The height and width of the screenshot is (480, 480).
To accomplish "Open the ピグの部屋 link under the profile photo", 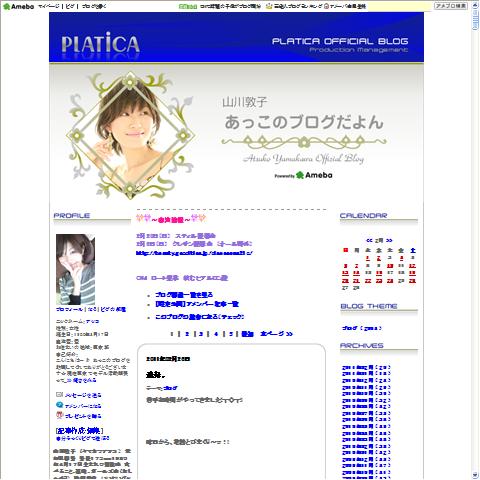I will (113, 309).
